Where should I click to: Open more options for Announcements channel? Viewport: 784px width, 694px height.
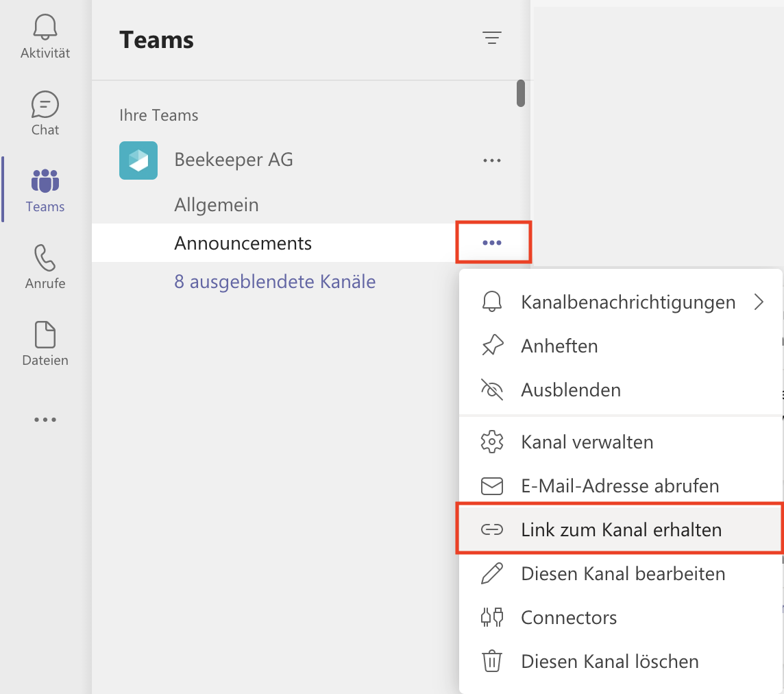click(492, 243)
